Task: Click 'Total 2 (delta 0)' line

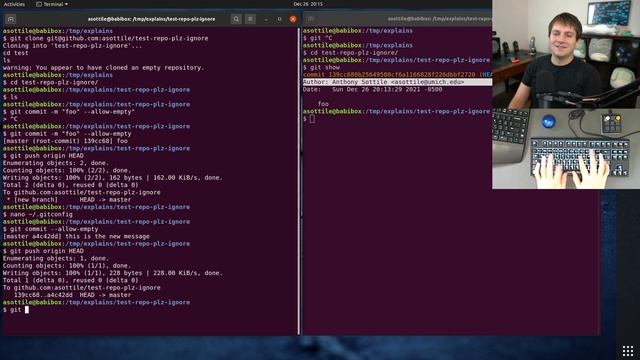Action: (x=71, y=185)
